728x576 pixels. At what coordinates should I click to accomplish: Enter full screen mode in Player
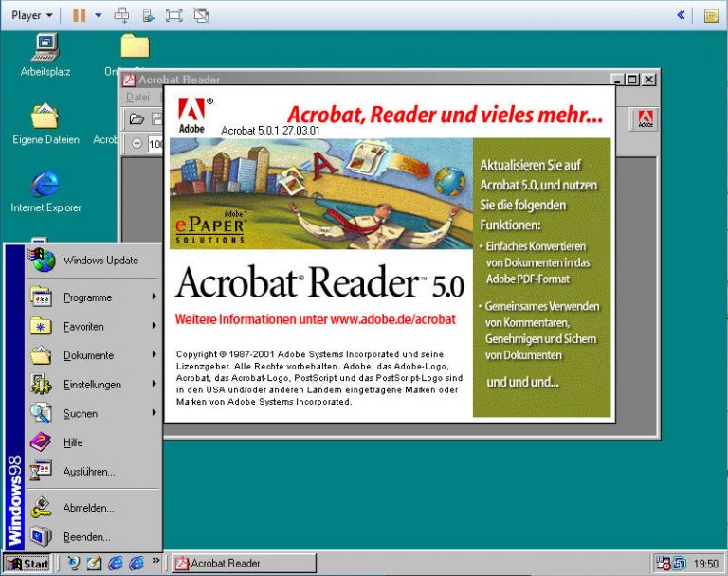[x=174, y=15]
